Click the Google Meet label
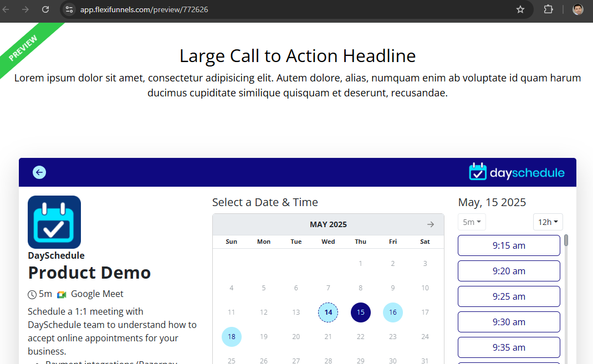 (x=97, y=294)
